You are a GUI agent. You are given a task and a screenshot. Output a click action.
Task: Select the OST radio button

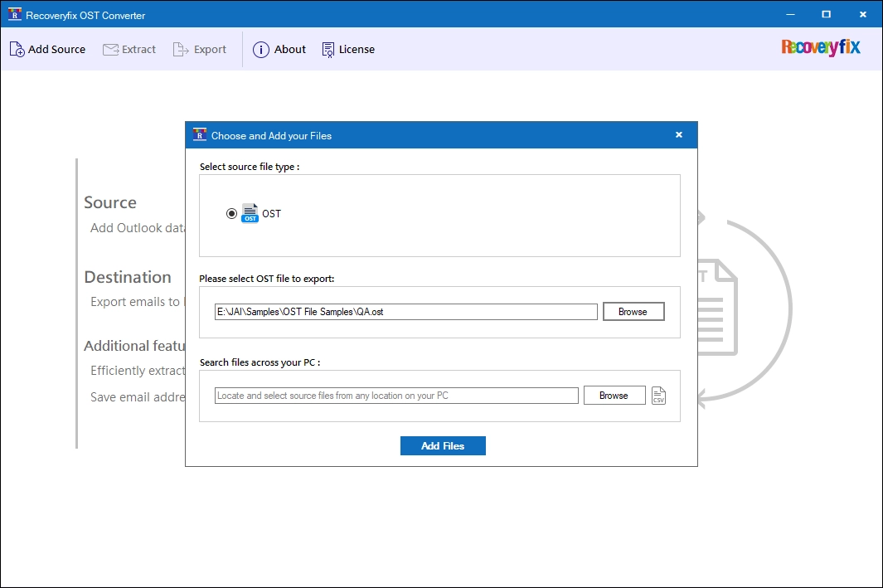click(x=231, y=213)
